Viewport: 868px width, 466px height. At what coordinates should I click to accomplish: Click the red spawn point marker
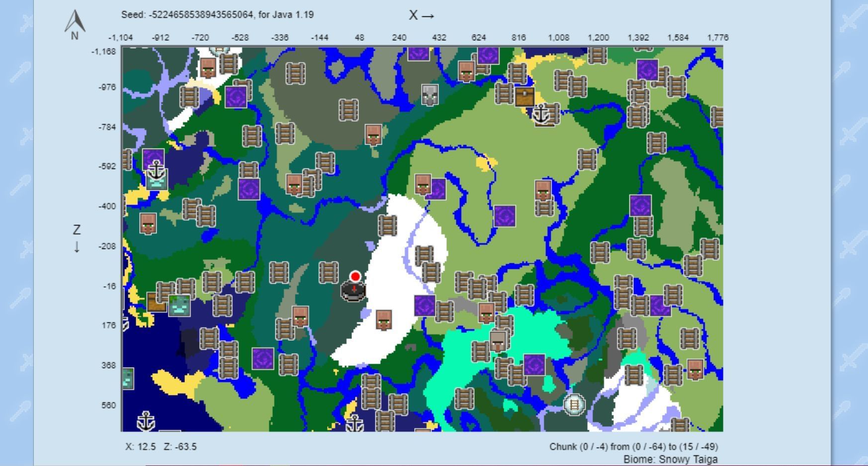click(x=355, y=276)
